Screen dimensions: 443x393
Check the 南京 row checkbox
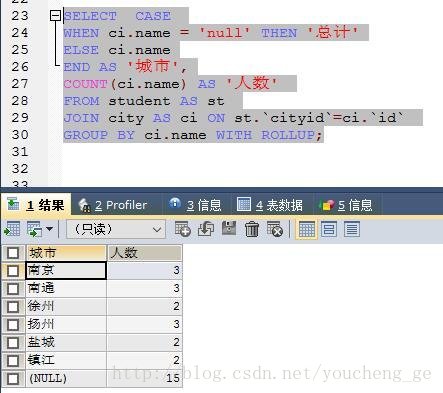point(13,270)
